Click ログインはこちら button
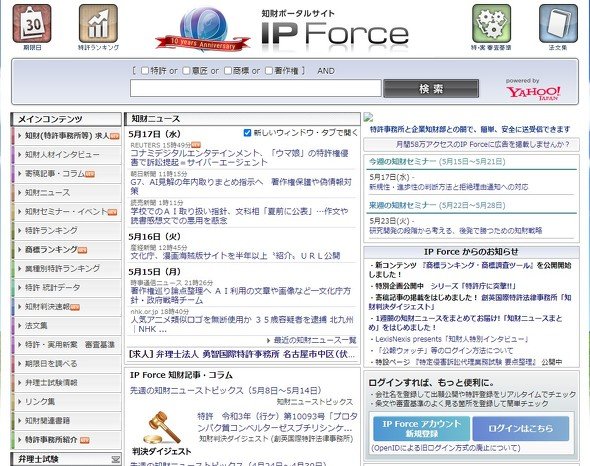This screenshot has height=466, width=590. tap(521, 428)
